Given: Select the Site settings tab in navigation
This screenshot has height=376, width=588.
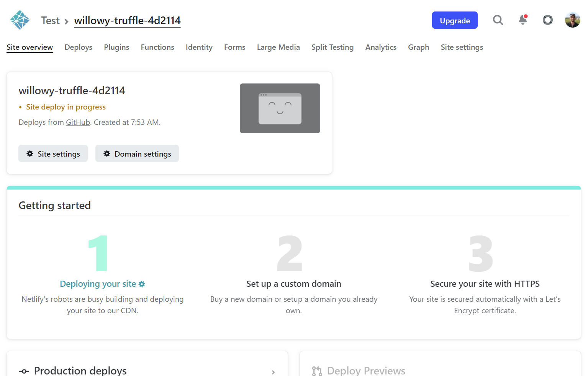Looking at the screenshot, I should click(x=462, y=47).
